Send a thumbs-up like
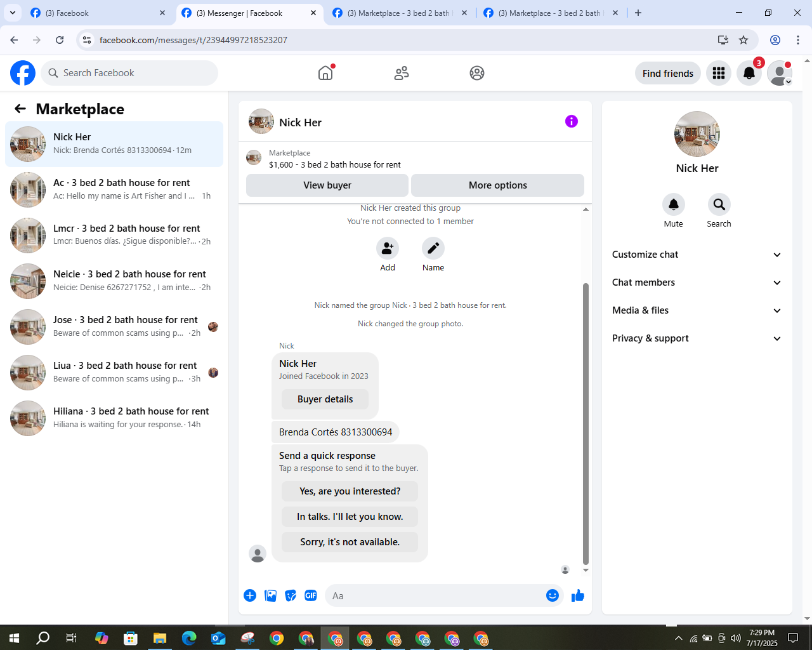The width and height of the screenshot is (812, 650). tap(578, 595)
